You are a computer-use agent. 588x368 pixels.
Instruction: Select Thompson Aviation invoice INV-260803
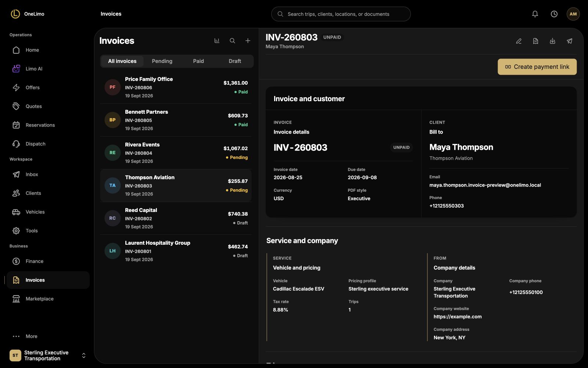[x=176, y=185]
